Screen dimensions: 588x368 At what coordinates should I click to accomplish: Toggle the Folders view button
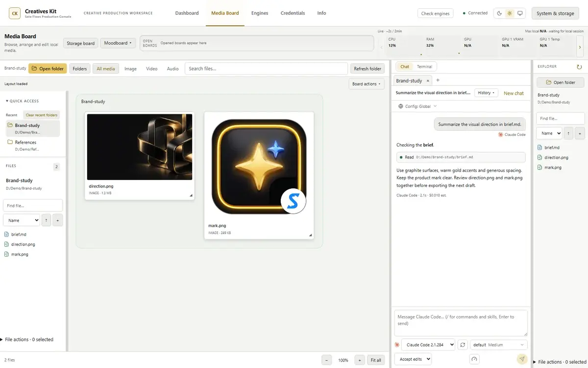[x=80, y=69]
